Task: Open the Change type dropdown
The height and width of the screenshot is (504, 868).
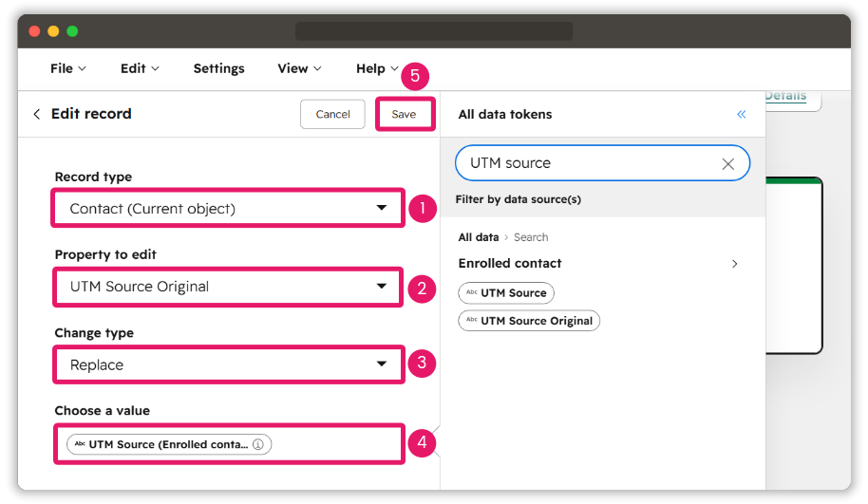Action: point(228,364)
